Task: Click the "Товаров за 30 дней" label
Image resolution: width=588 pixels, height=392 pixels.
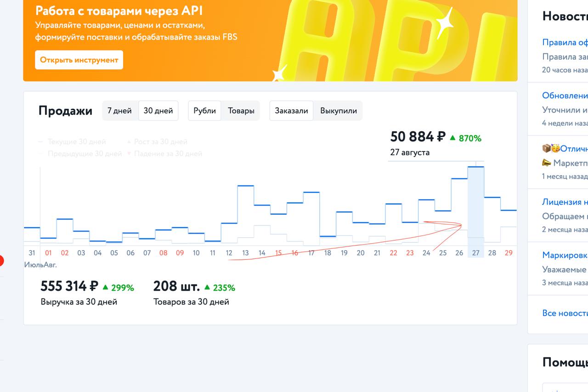Action: (x=191, y=302)
